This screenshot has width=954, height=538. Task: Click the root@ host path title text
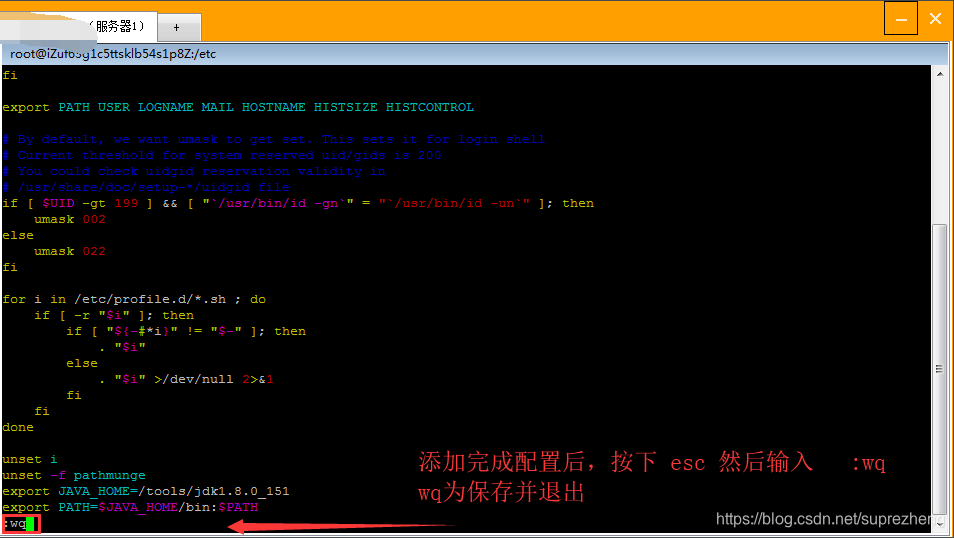click(113, 54)
